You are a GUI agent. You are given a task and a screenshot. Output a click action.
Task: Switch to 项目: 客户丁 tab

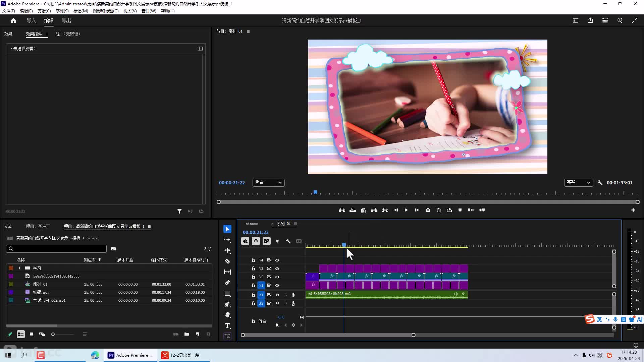point(38,227)
